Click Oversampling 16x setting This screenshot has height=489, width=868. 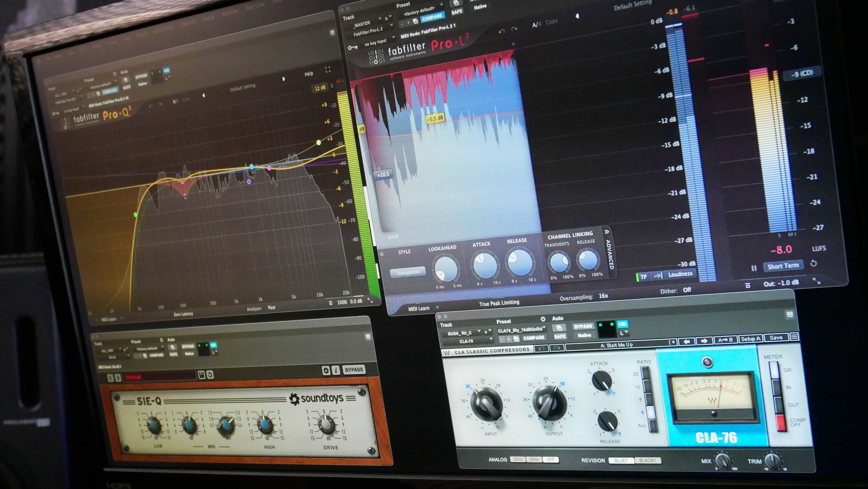pos(584,297)
